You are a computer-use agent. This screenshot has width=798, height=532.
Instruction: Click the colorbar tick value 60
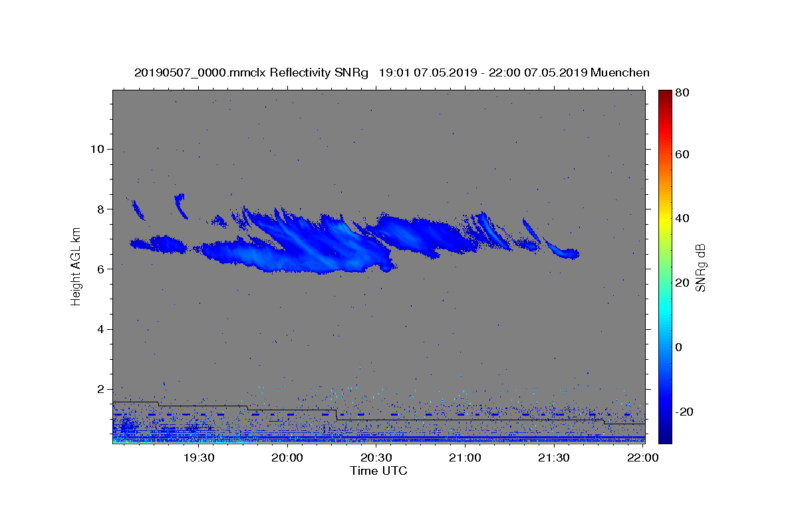[x=684, y=154]
